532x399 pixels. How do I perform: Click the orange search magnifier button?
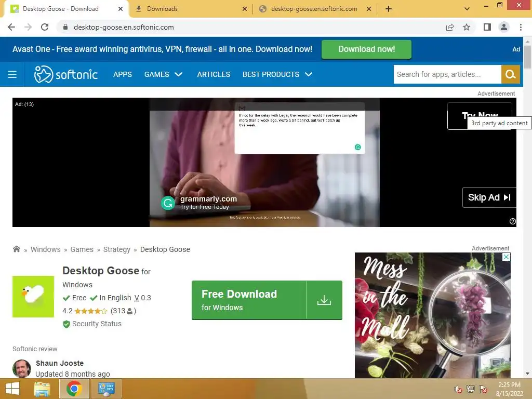[x=510, y=74]
